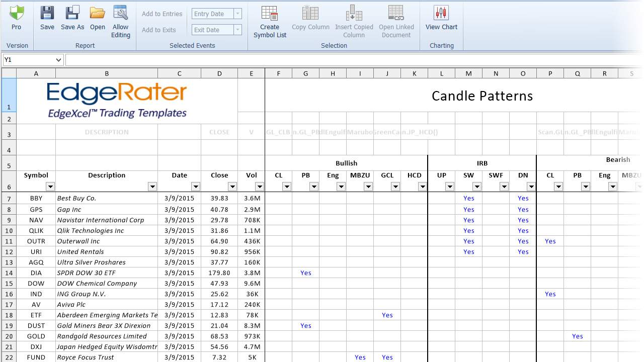Select column header M

click(x=469, y=73)
